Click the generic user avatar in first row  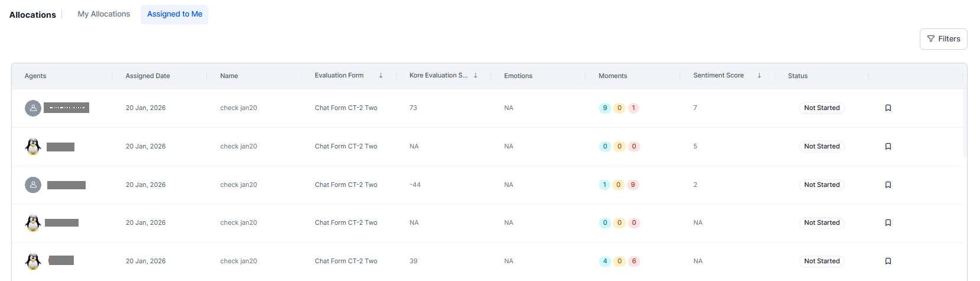33,108
